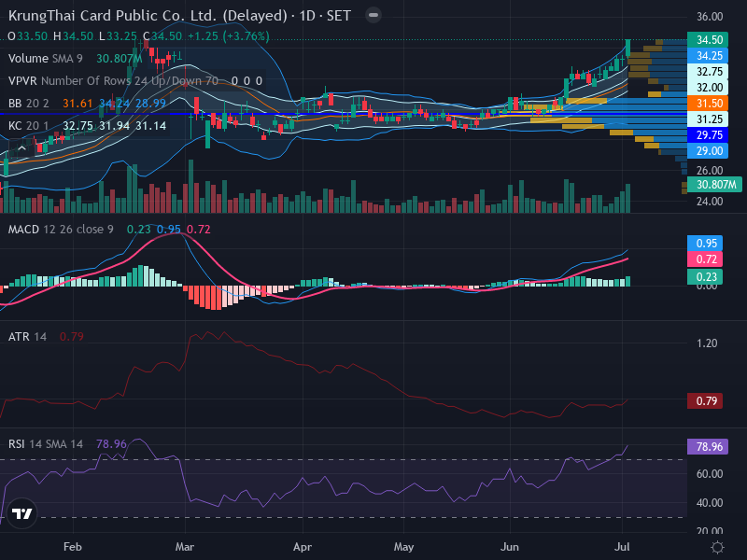Image resolution: width=747 pixels, height=560 pixels.
Task: Click the Feb label on time axis
Action: [x=73, y=547]
